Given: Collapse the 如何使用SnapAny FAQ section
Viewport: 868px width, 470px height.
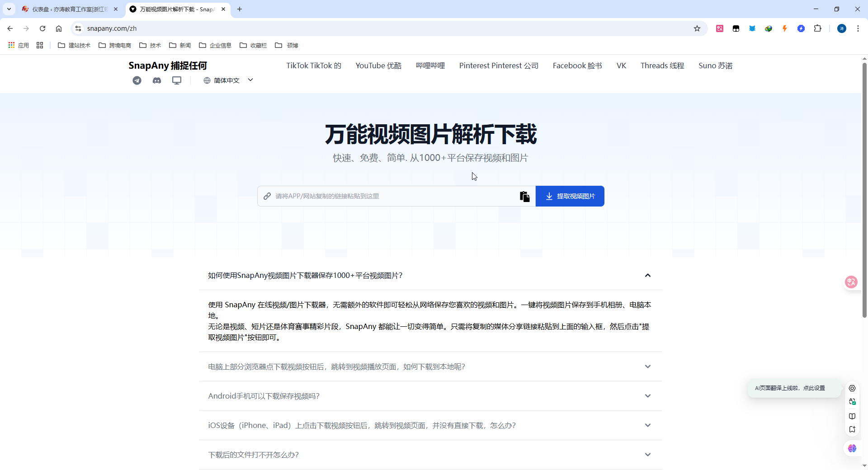Looking at the screenshot, I should tap(430, 275).
